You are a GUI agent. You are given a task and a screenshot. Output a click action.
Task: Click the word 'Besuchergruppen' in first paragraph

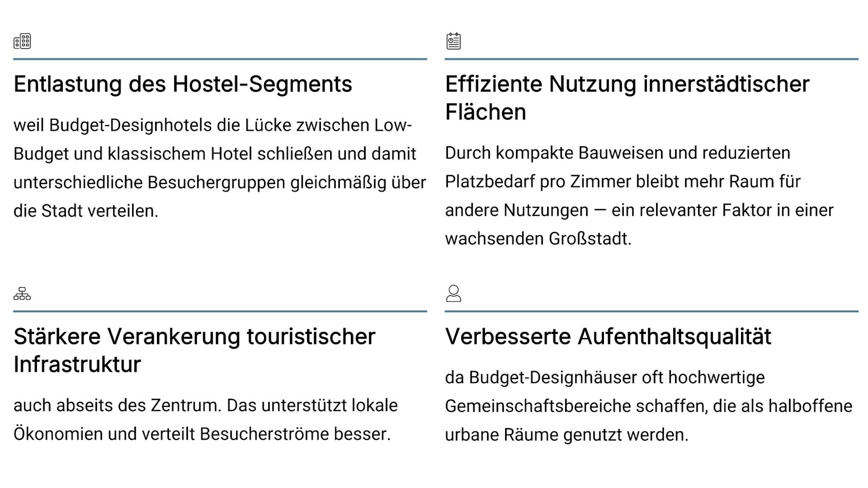tap(216, 183)
